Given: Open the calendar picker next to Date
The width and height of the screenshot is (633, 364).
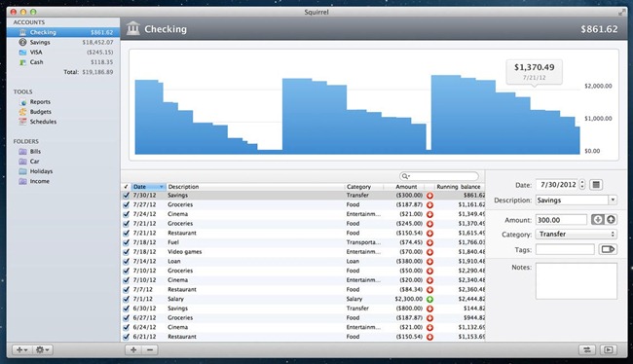Looking at the screenshot, I should [x=596, y=185].
